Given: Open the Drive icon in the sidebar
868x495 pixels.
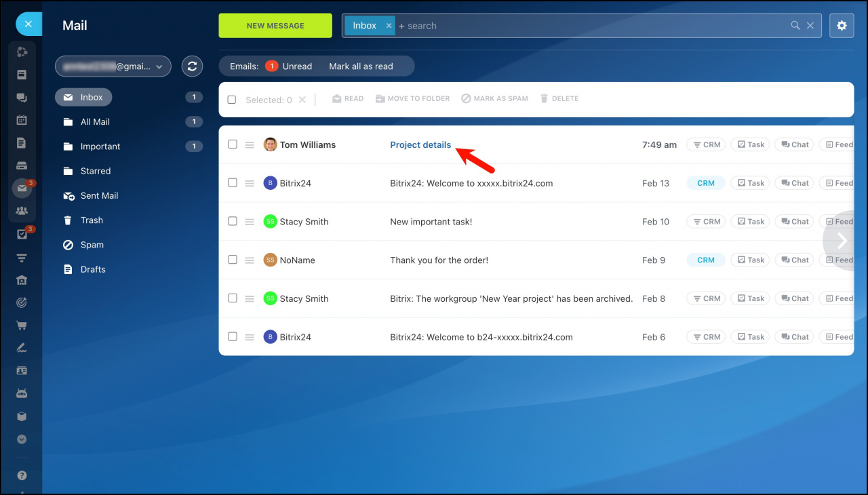Looking at the screenshot, I should [x=22, y=165].
